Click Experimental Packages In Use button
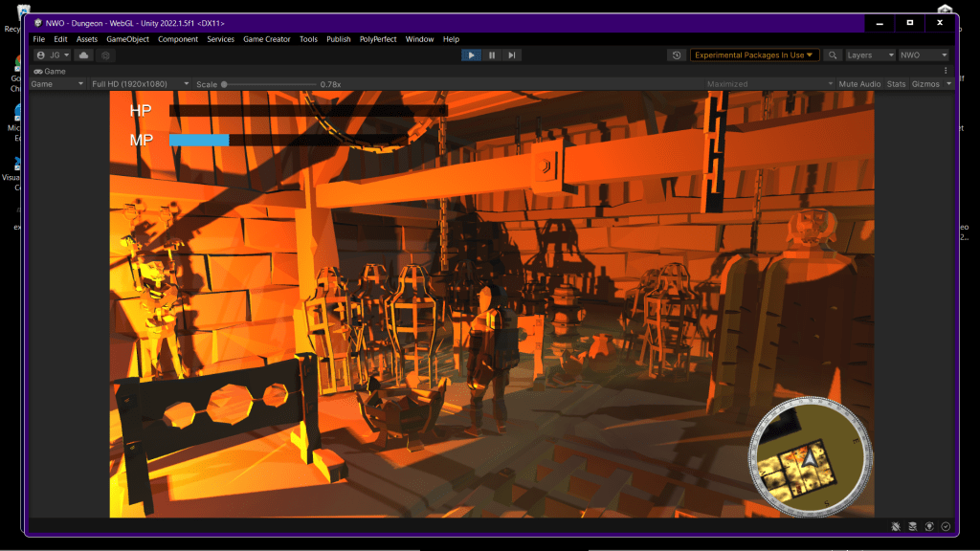 [x=754, y=55]
